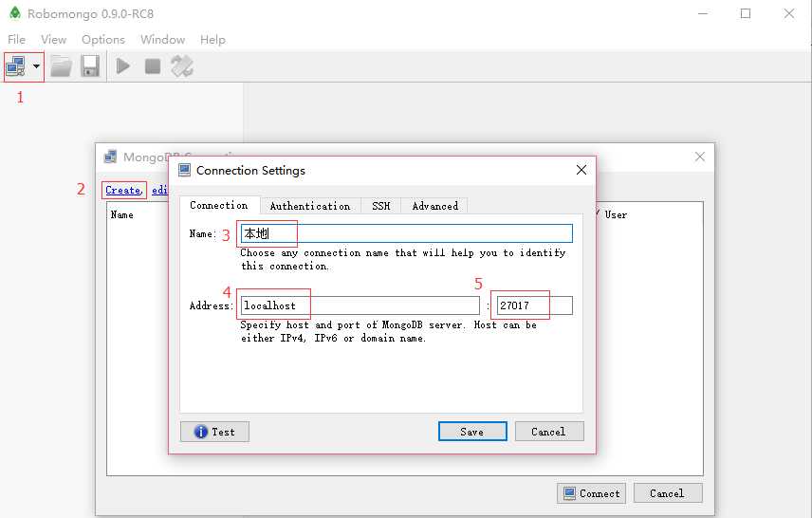The width and height of the screenshot is (812, 518).
Task: Select the Connection tab
Action: (x=218, y=205)
